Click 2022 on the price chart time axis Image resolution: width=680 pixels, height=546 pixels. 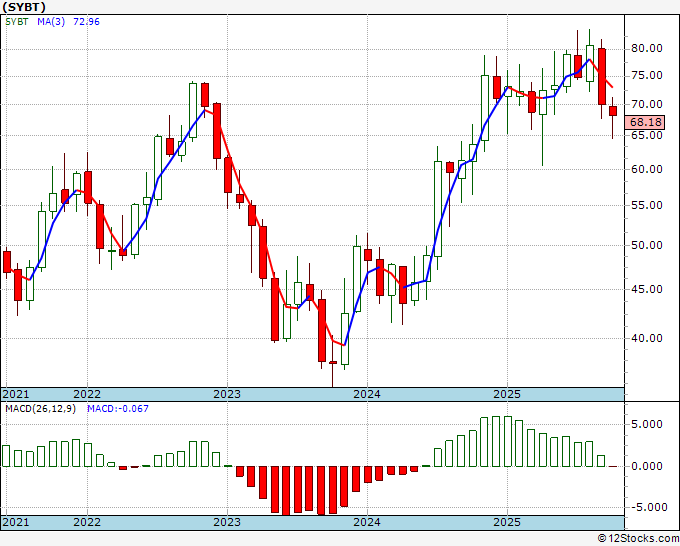click(x=87, y=394)
